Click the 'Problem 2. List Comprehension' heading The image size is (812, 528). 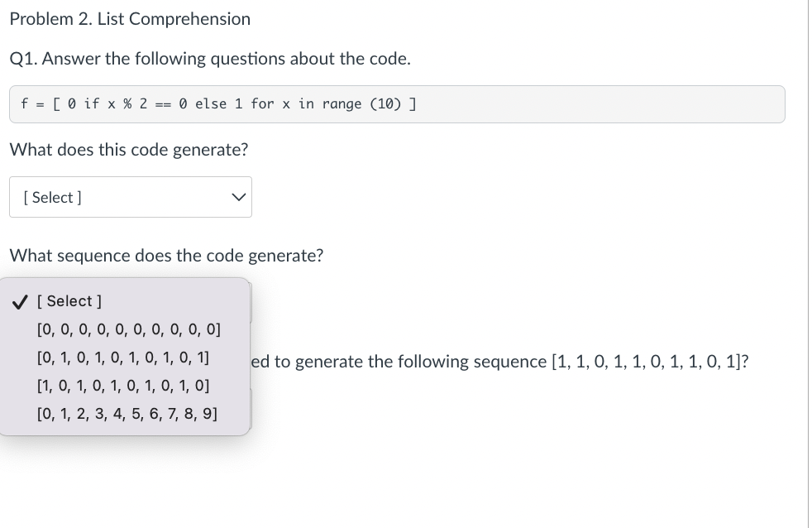coord(130,18)
